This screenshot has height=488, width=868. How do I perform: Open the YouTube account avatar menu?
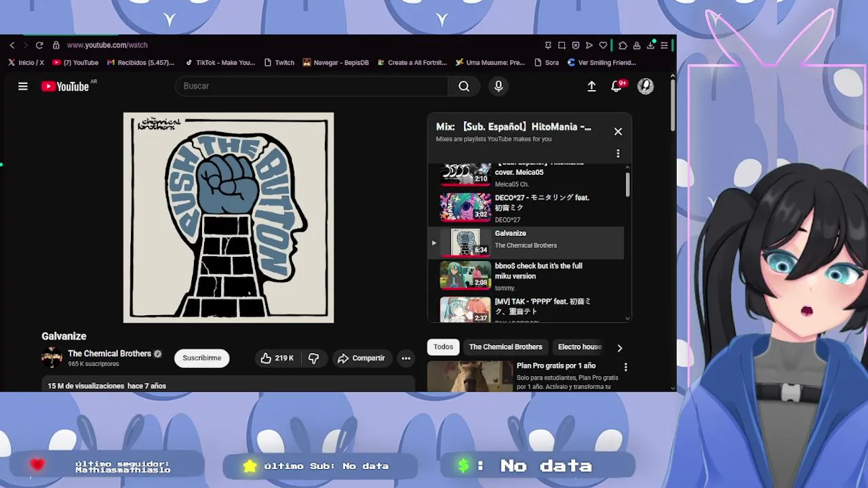click(646, 86)
